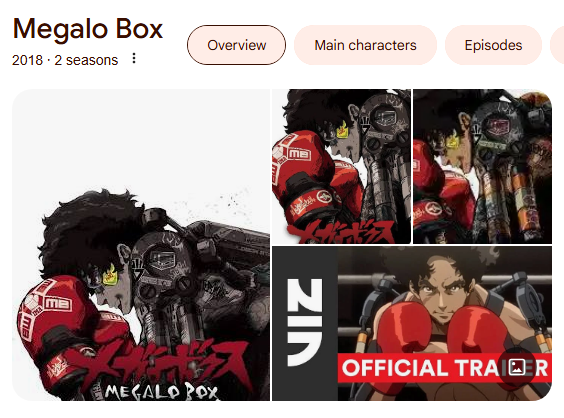Open the three-dot more options menu
564x418 pixels.
click(x=134, y=58)
